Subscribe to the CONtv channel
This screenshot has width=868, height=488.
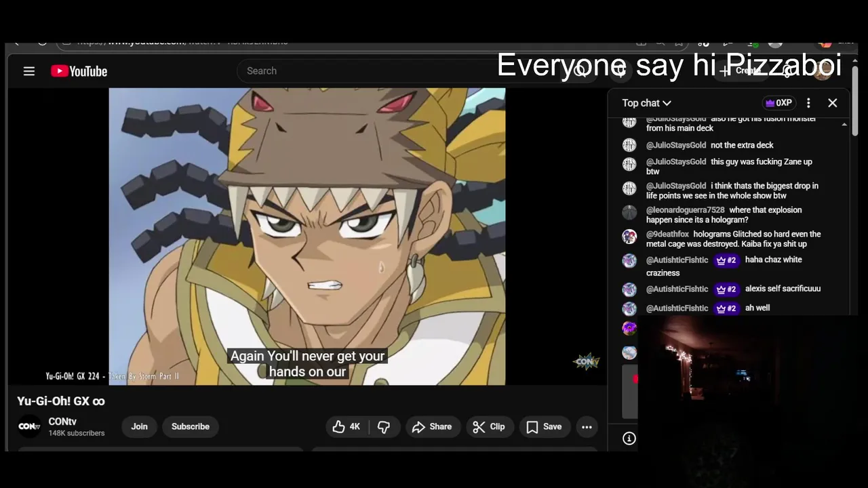coord(190,426)
